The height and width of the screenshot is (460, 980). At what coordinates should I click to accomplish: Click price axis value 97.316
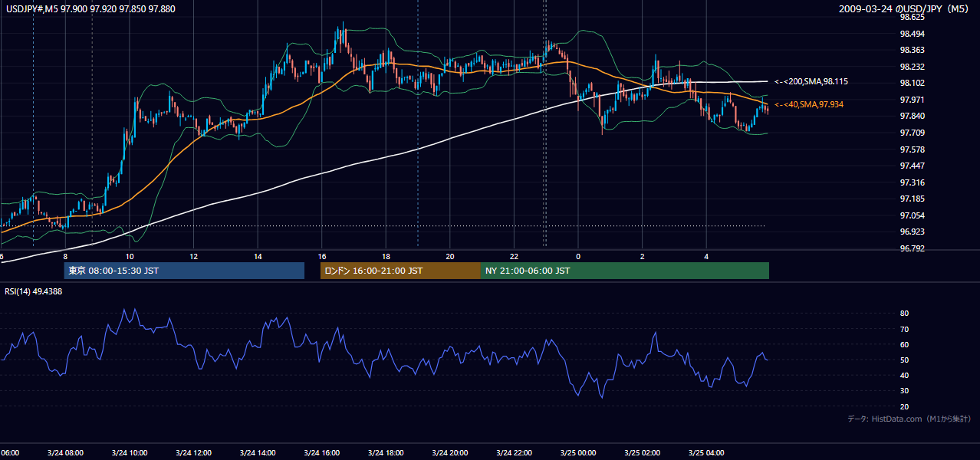(x=912, y=182)
